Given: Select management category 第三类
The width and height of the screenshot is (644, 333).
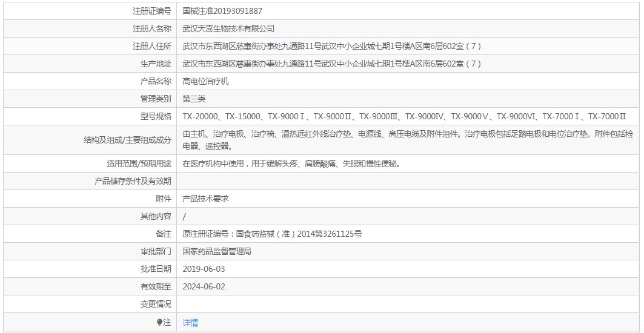Looking at the screenshot, I should 194,99.
